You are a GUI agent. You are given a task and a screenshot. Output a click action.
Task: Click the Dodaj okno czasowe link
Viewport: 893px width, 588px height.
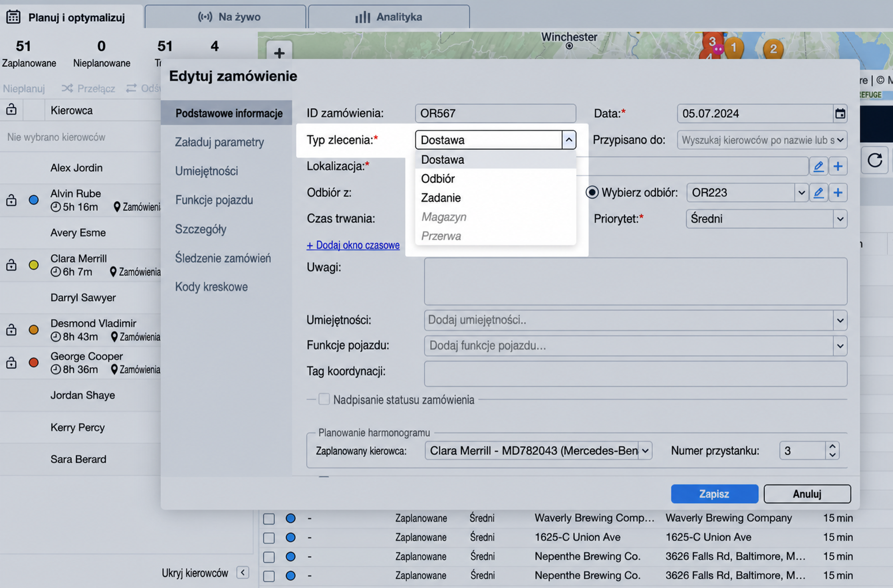[353, 245]
